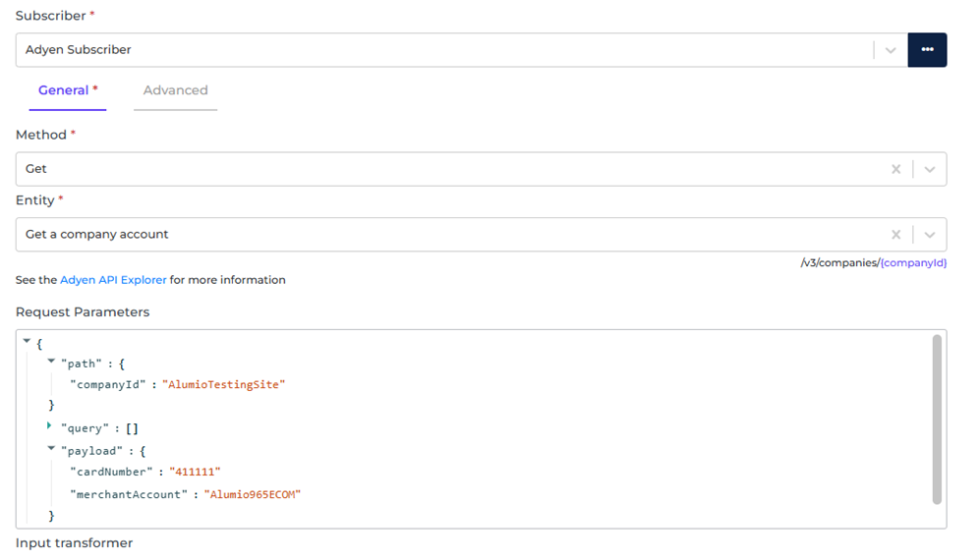The image size is (979, 560).
Task: Switch to the General tab
Action: [65, 90]
